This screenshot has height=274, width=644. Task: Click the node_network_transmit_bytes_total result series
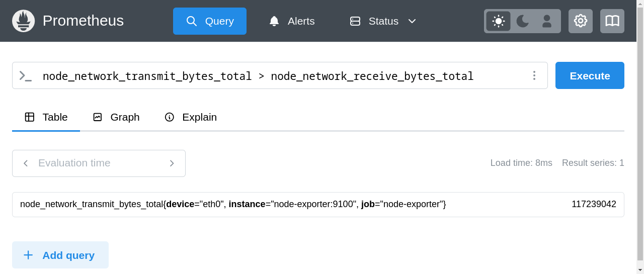point(233,204)
